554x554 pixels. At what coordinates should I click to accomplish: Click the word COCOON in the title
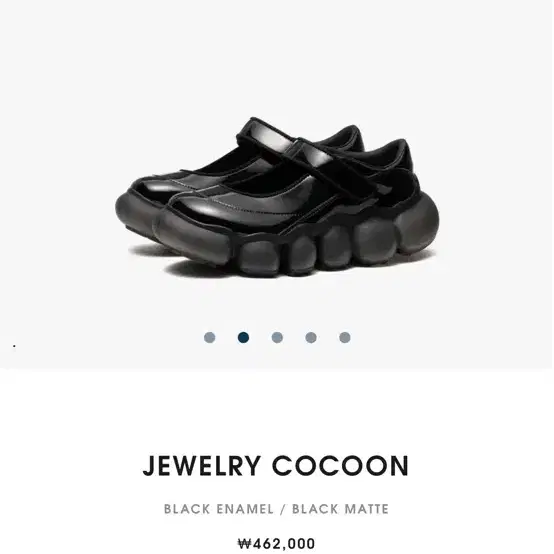341,466
